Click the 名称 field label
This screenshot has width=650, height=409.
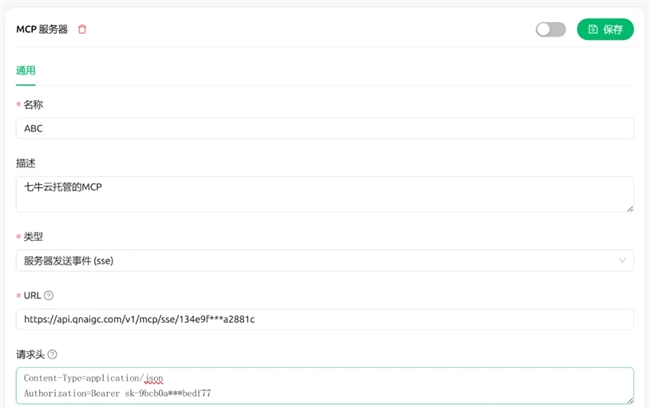pos(33,104)
